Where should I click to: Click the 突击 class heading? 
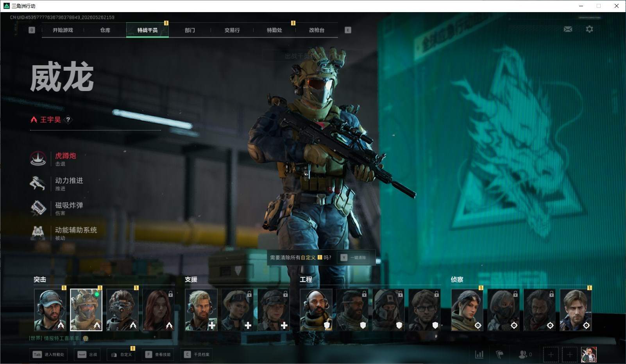40,280
